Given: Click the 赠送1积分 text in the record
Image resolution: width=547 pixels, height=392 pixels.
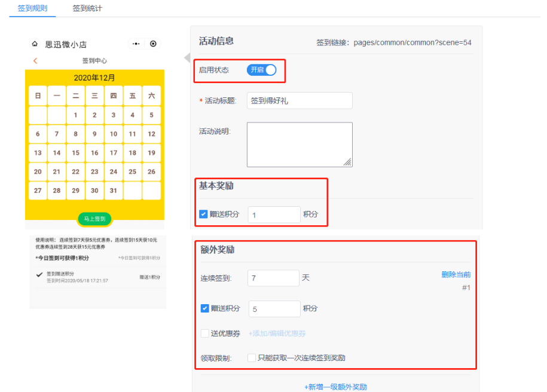Looking at the screenshot, I should 149,277.
